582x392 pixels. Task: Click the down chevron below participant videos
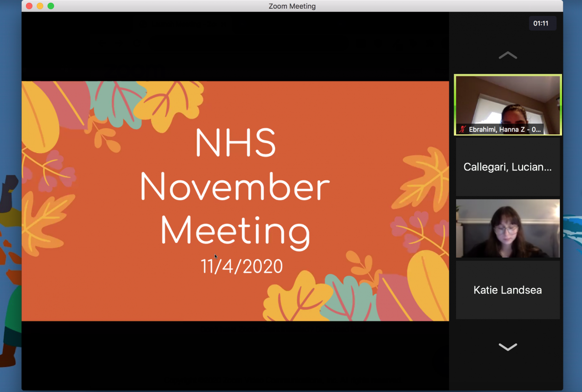pyautogui.click(x=508, y=347)
